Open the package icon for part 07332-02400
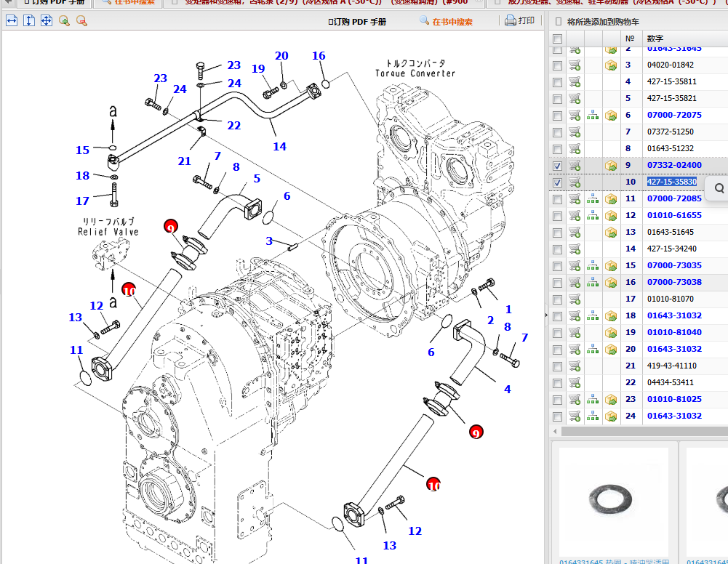 point(611,166)
